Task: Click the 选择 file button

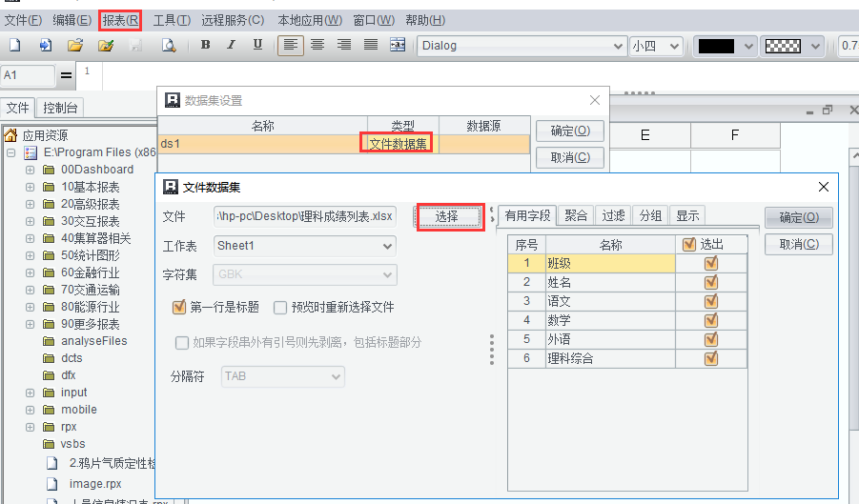Action: (447, 216)
